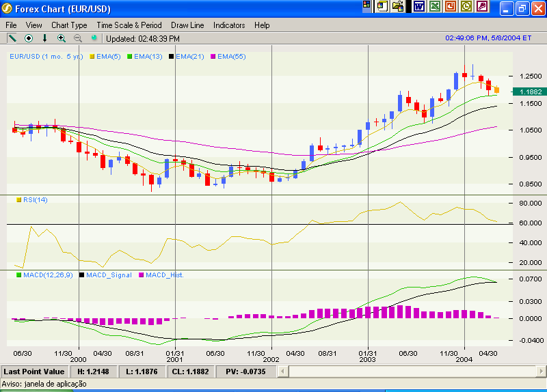Open the Indicators menu

click(x=229, y=25)
